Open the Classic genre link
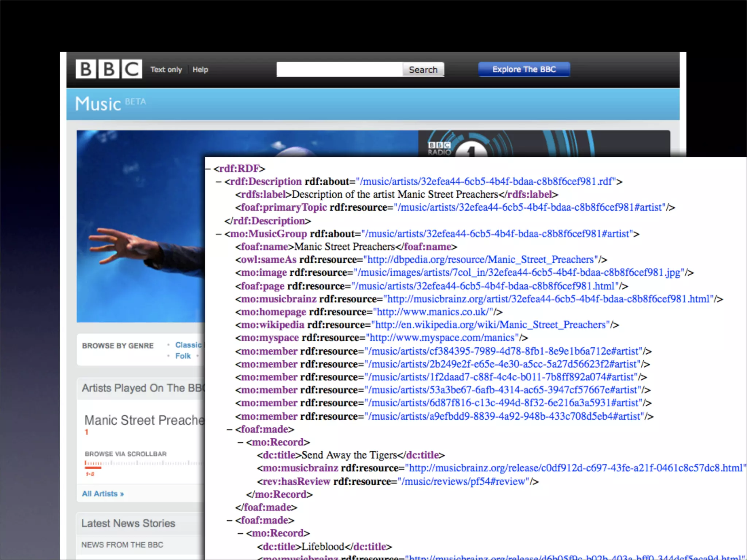Viewport: 747px width, 560px height. pyautogui.click(x=188, y=345)
